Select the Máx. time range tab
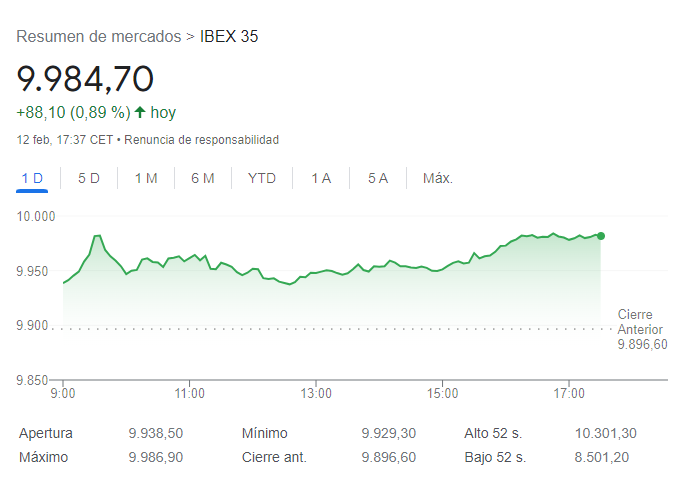This screenshot has height=485, width=700. point(438,178)
